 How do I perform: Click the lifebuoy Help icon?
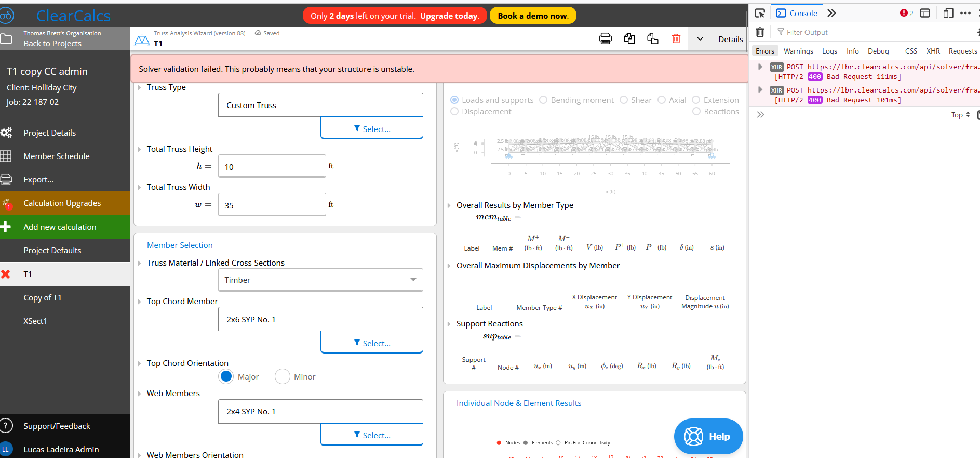click(x=693, y=436)
